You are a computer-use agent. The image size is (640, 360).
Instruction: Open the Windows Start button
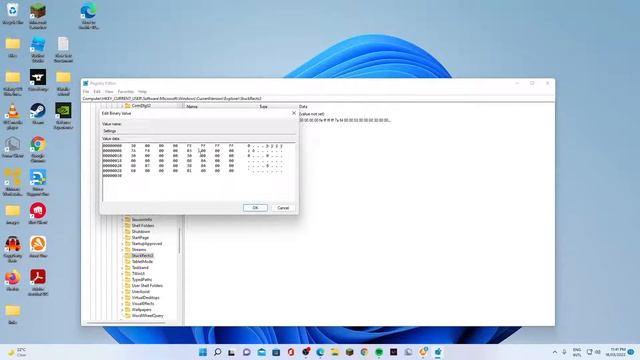(x=203, y=352)
